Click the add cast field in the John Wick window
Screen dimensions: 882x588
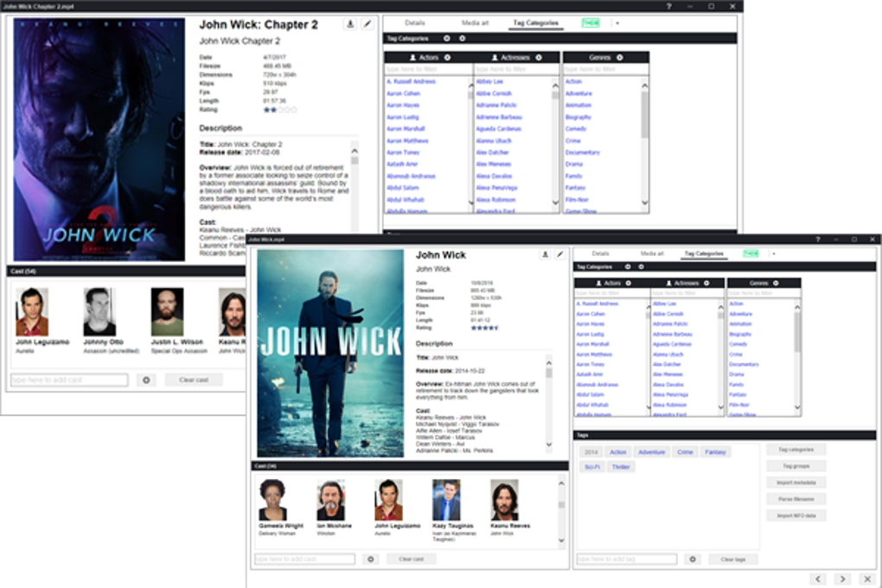pyautogui.click(x=304, y=559)
